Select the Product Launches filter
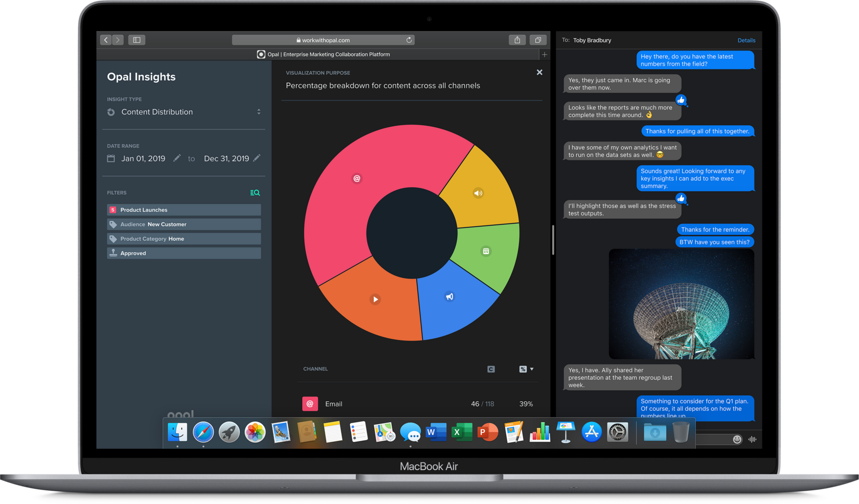This screenshot has height=504, width=859. tap(184, 210)
